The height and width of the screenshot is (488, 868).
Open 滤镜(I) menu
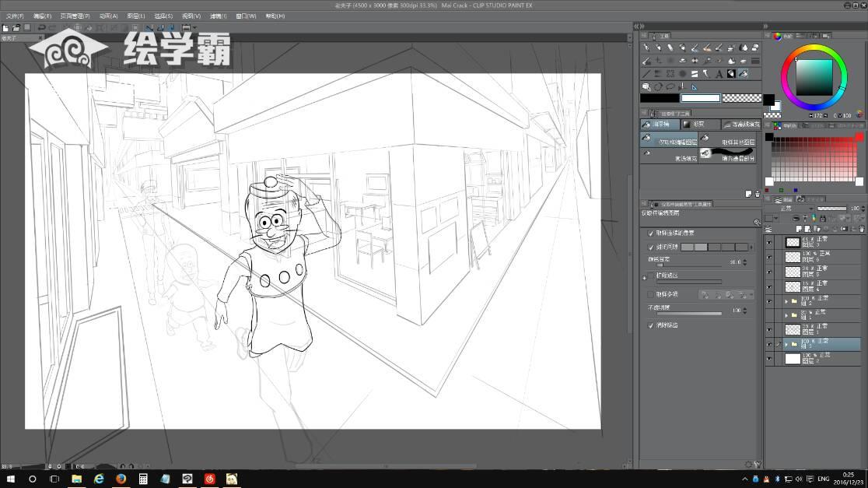tap(218, 16)
